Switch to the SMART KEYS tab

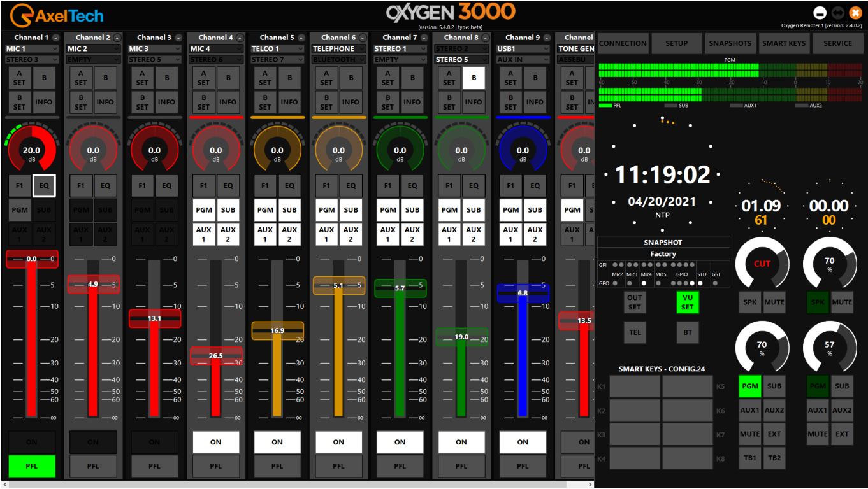784,43
